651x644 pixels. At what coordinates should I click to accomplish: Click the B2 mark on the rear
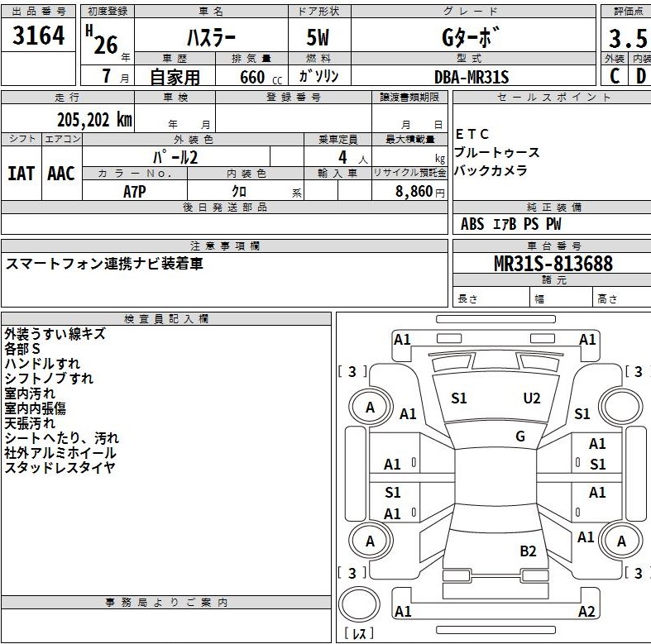pyautogui.click(x=528, y=551)
